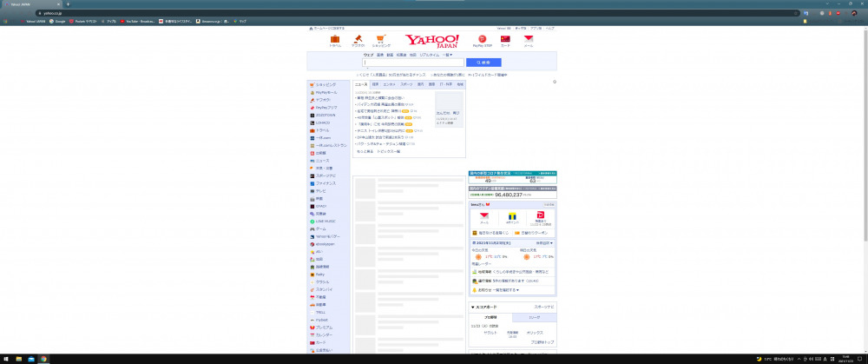Select the スポーツ news tab
The width and height of the screenshot is (868, 364).
406,84
